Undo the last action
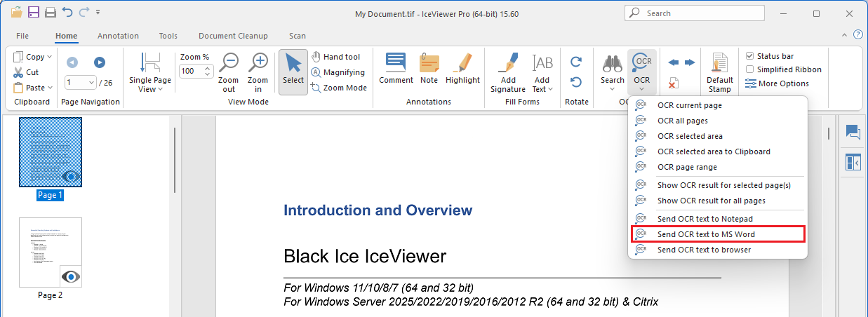 tap(67, 13)
